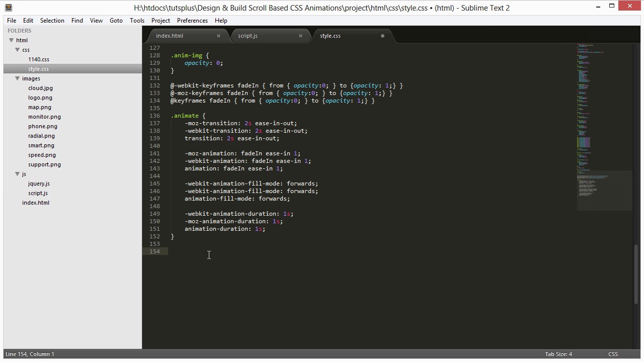The height and width of the screenshot is (362, 644).
Task: Close the script.js tab
Action: tap(300, 36)
